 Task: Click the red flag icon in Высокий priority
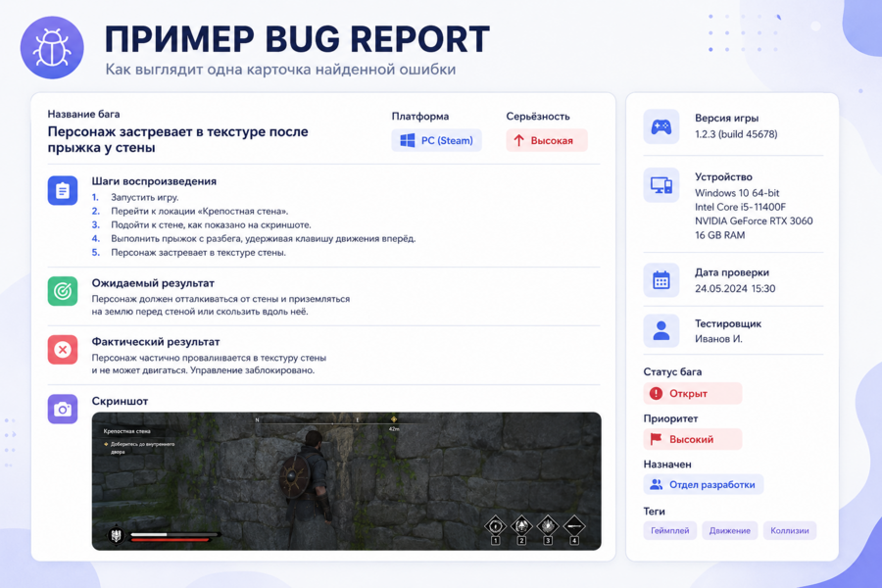click(656, 439)
